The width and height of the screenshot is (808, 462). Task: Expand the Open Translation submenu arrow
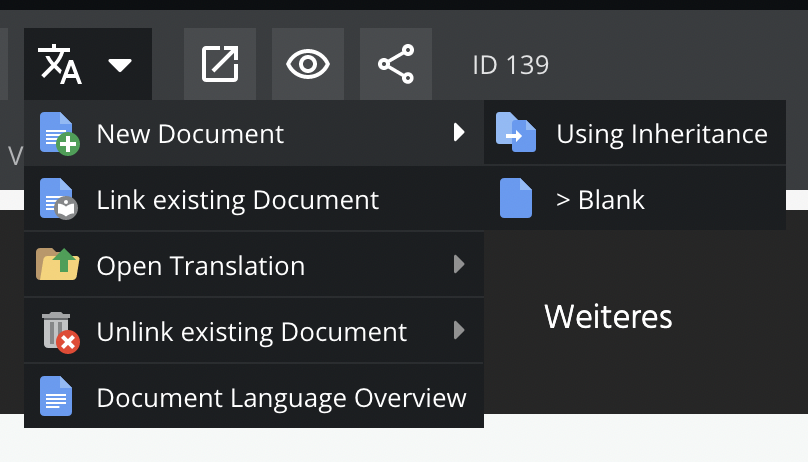click(459, 265)
